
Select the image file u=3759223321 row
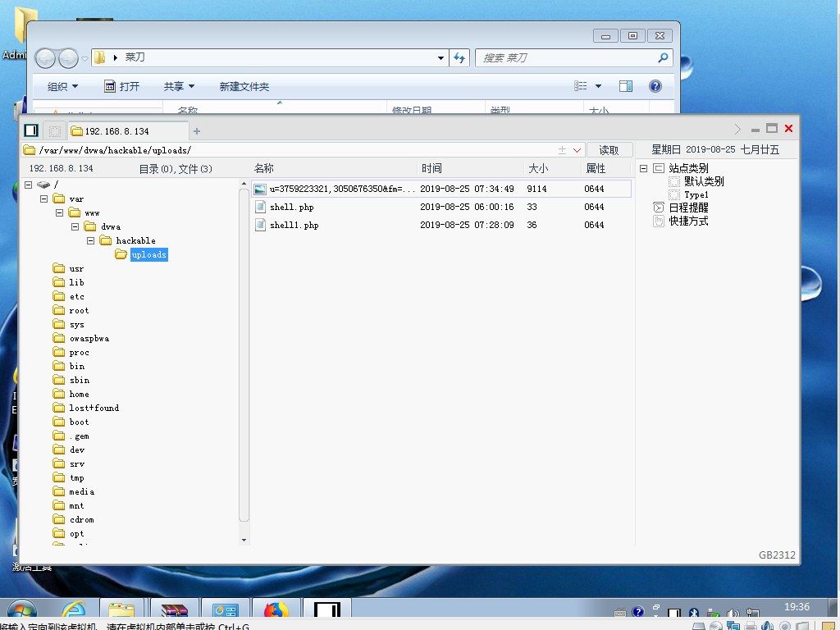[441, 189]
